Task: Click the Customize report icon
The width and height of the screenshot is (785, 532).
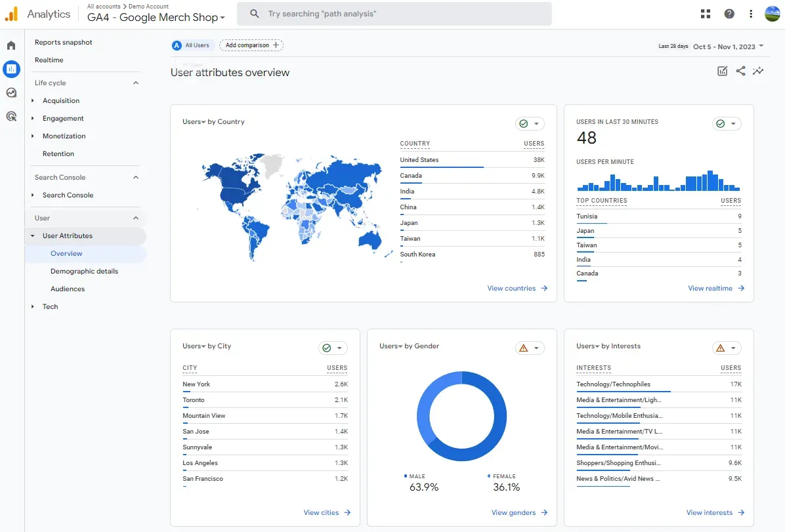Action: pos(723,71)
